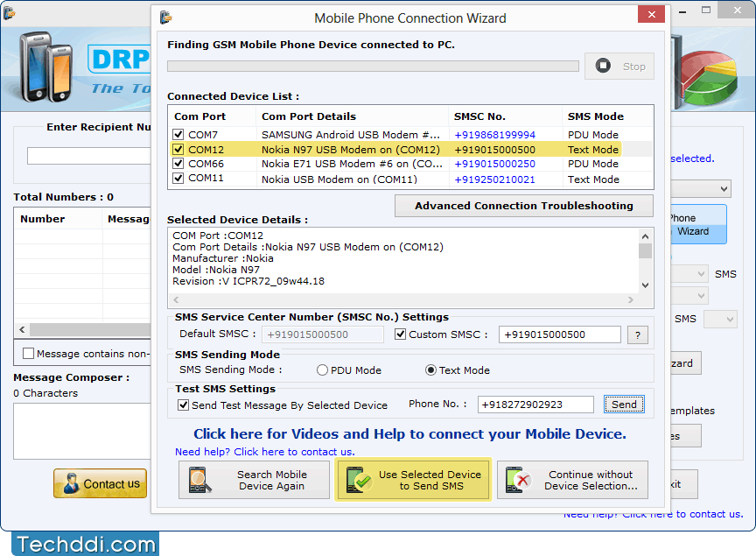
Task: Toggle Send Test Message By Selected Device
Action: [183, 405]
